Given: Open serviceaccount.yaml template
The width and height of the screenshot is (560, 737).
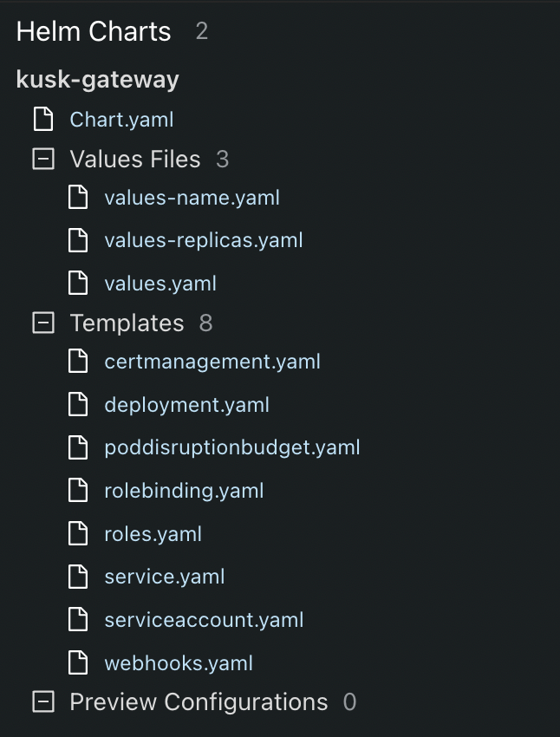Looking at the screenshot, I should [x=204, y=620].
